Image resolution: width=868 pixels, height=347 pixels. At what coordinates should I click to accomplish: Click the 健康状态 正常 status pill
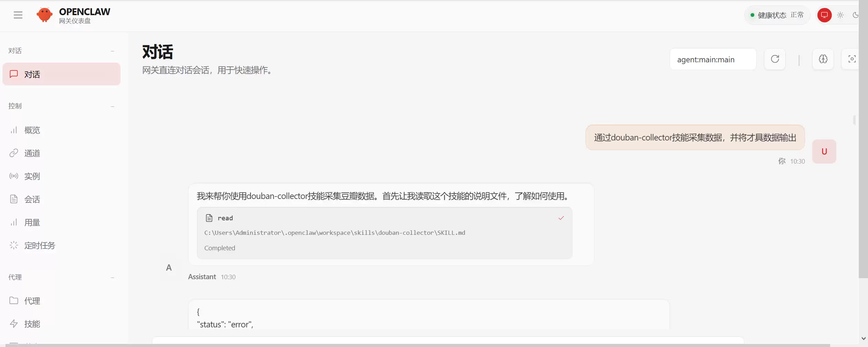(x=777, y=15)
